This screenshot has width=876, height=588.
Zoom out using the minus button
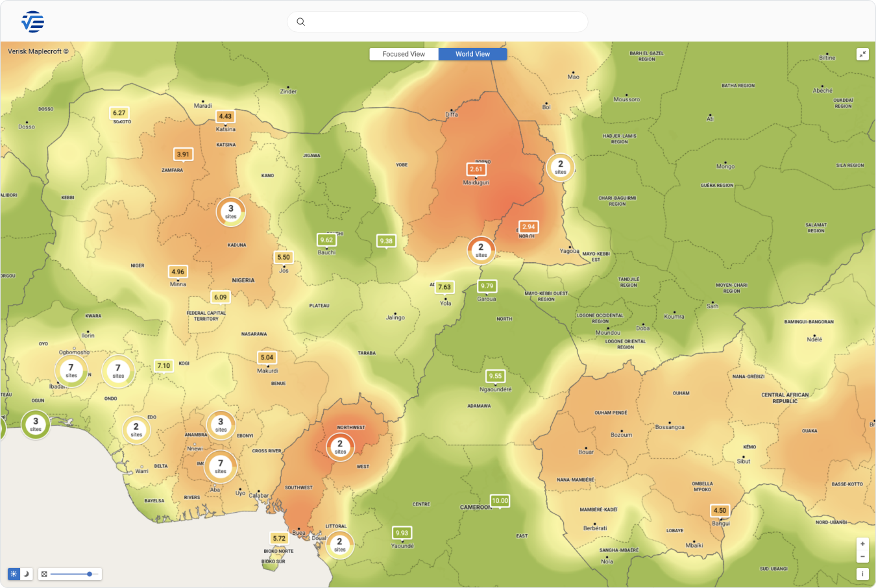click(862, 557)
